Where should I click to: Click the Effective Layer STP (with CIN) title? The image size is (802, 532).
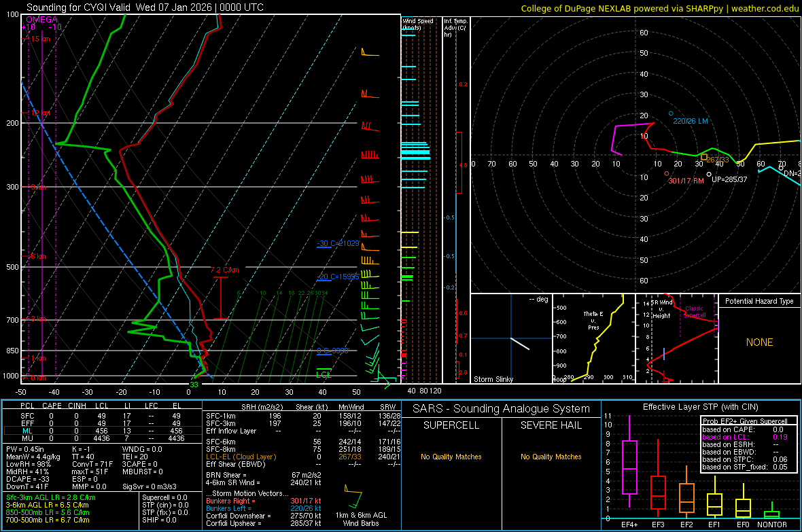[700, 407]
